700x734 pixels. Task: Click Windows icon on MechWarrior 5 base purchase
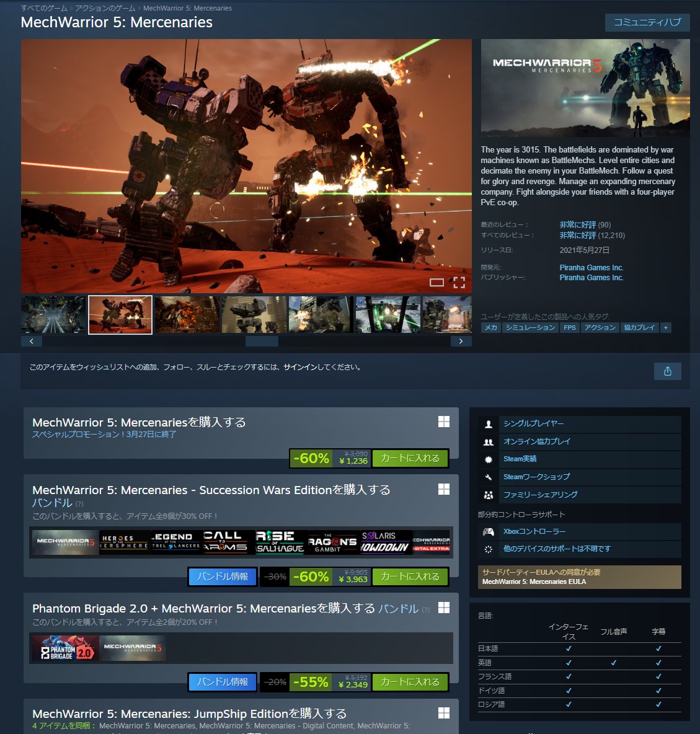(x=443, y=422)
